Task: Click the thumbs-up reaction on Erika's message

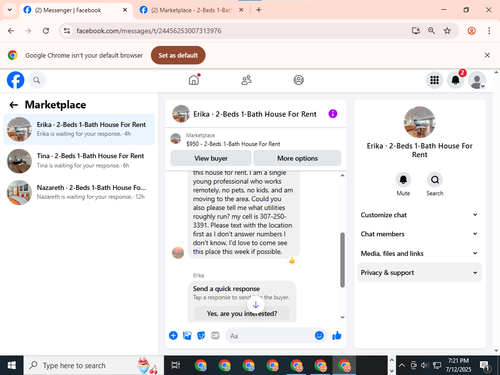Action: (292, 260)
